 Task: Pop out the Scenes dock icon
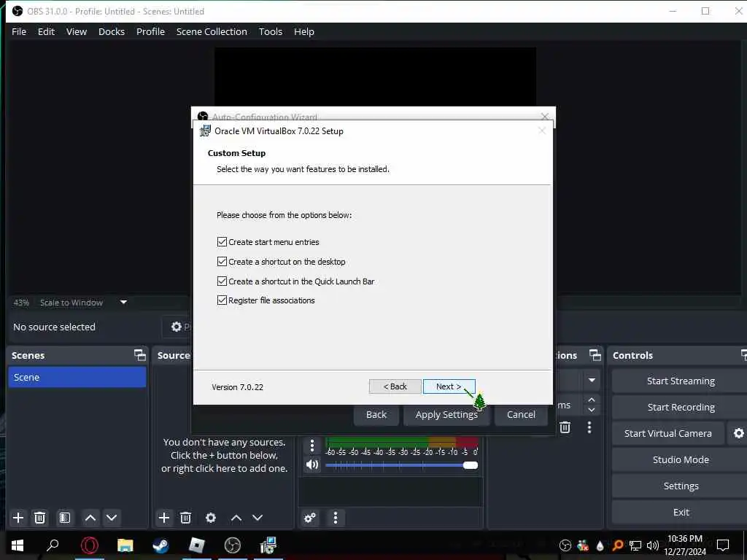pyautogui.click(x=139, y=355)
